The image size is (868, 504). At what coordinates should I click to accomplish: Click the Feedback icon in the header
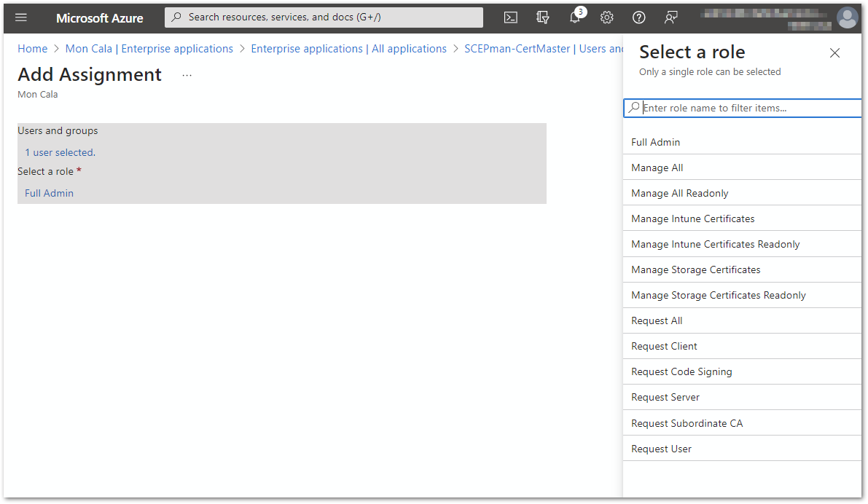tap(671, 17)
